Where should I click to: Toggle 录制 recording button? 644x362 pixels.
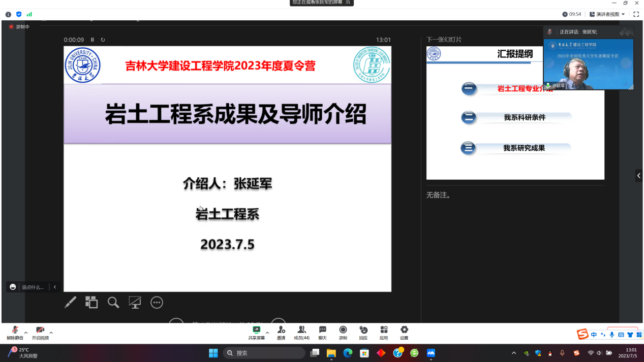tap(343, 333)
